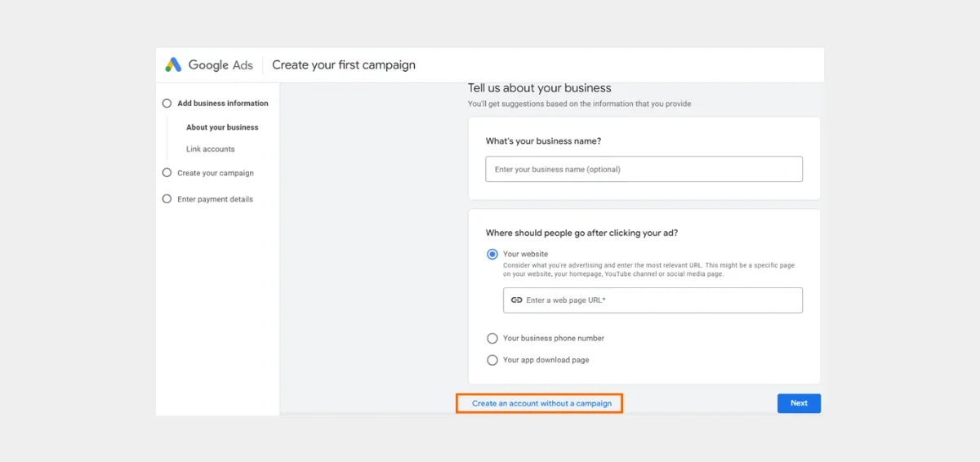The height and width of the screenshot is (462, 980).
Task: Click the Next button
Action: 799,403
